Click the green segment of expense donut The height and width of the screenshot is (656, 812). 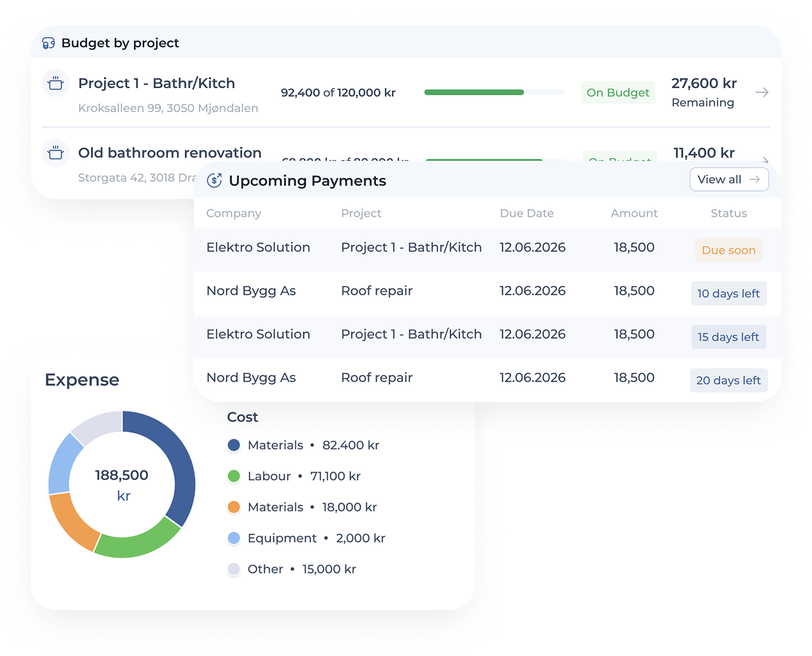[x=137, y=542]
